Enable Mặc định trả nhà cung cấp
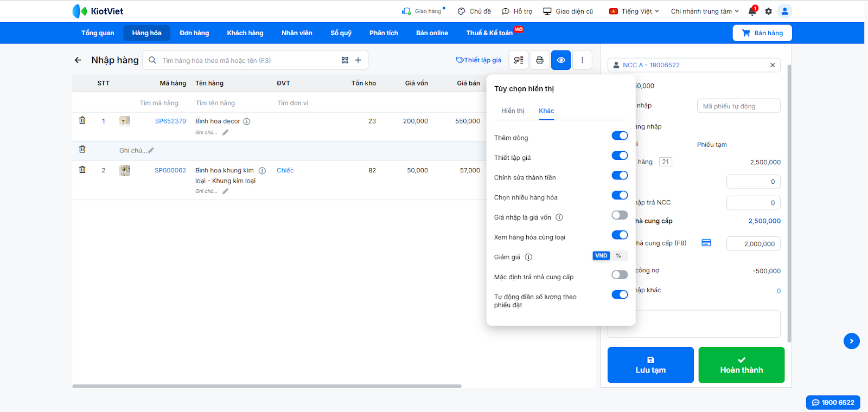 (620, 275)
